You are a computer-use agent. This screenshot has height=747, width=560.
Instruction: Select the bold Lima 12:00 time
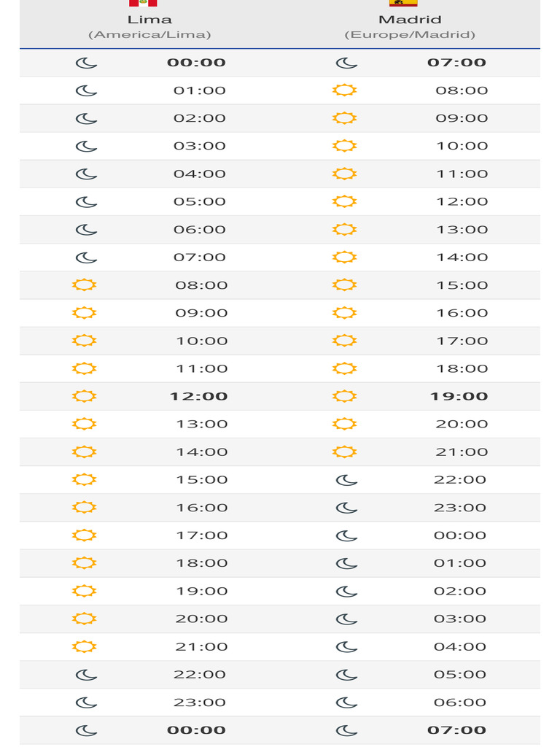pos(198,396)
